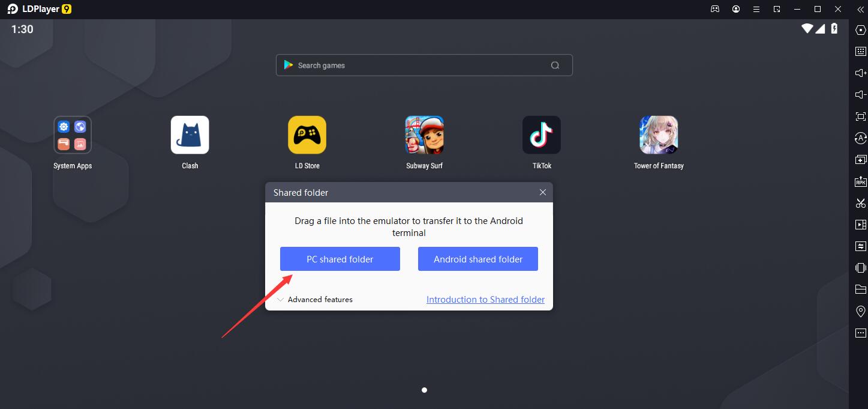Open the hamburger menu in title bar

click(x=756, y=9)
